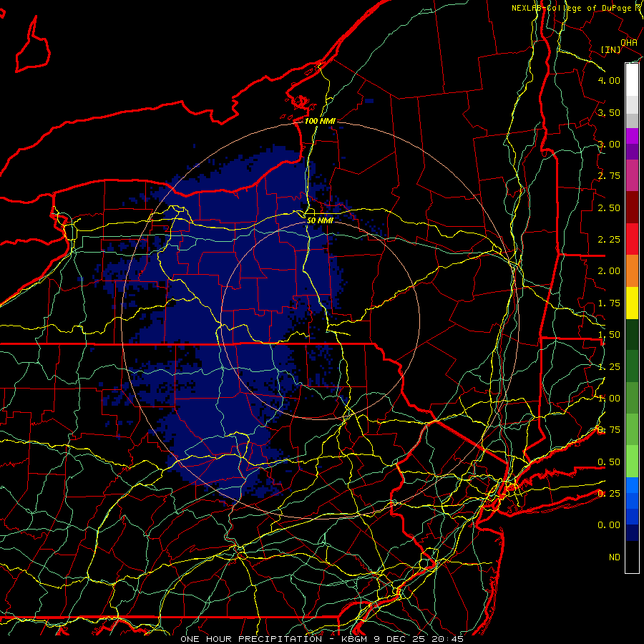Image resolution: width=644 pixels, height=644 pixels.
Task: Click the 3.50 legend value
Action: point(609,112)
